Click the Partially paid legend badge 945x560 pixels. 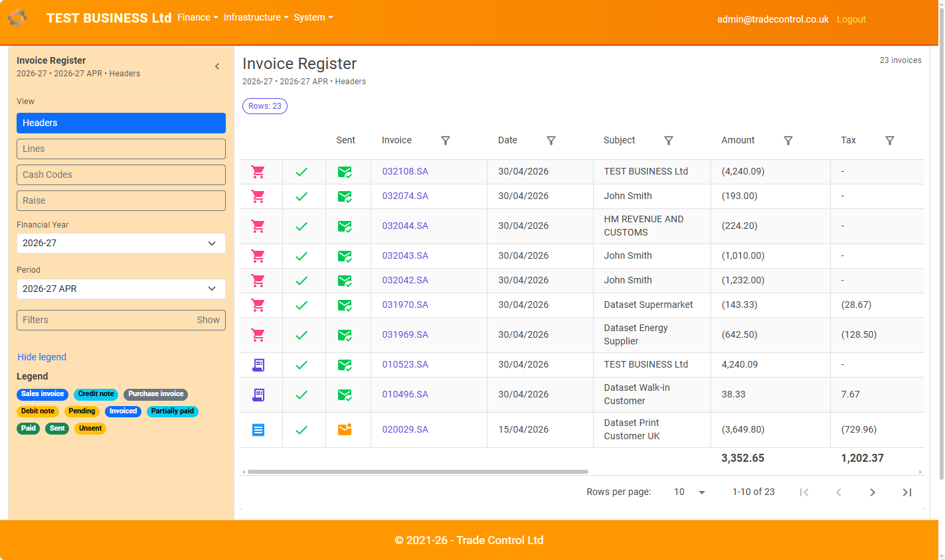[x=173, y=411]
